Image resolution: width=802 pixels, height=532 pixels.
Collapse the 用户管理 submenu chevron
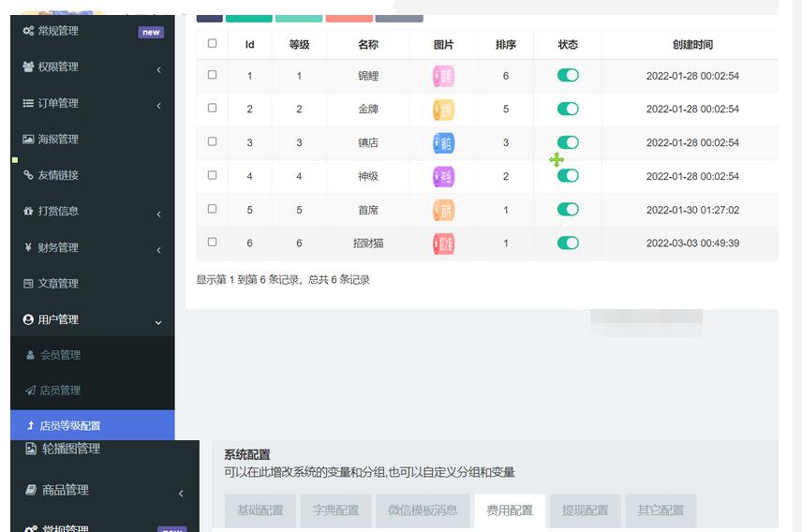[158, 323]
